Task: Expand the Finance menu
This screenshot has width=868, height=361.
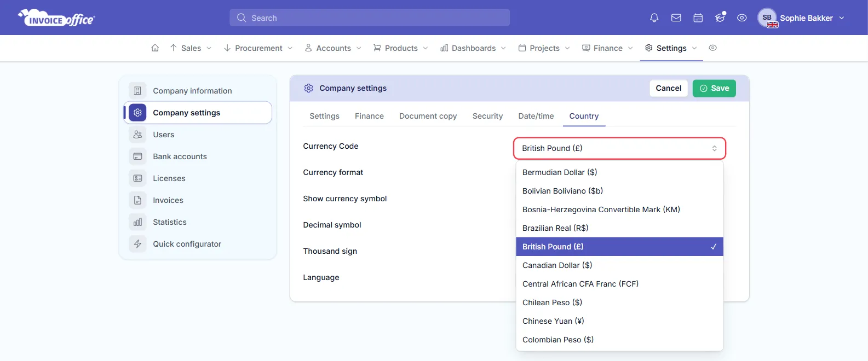Action: [x=607, y=48]
